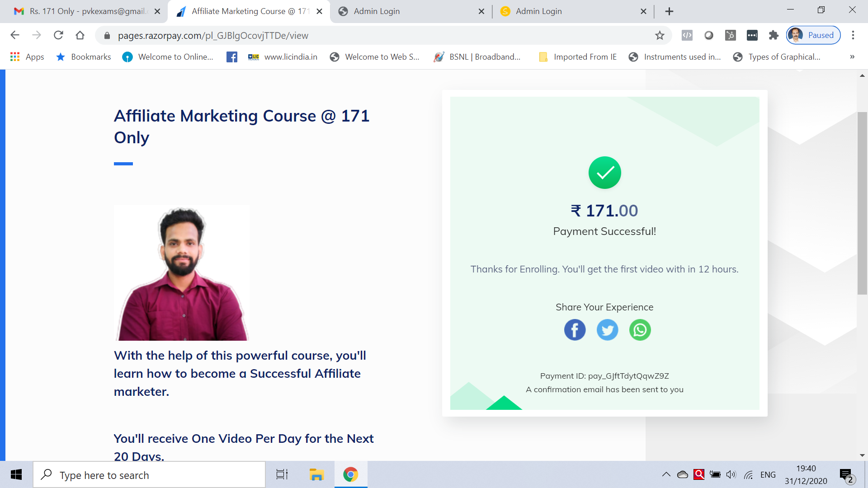
Task: Click the Paused profile button
Action: coord(813,35)
